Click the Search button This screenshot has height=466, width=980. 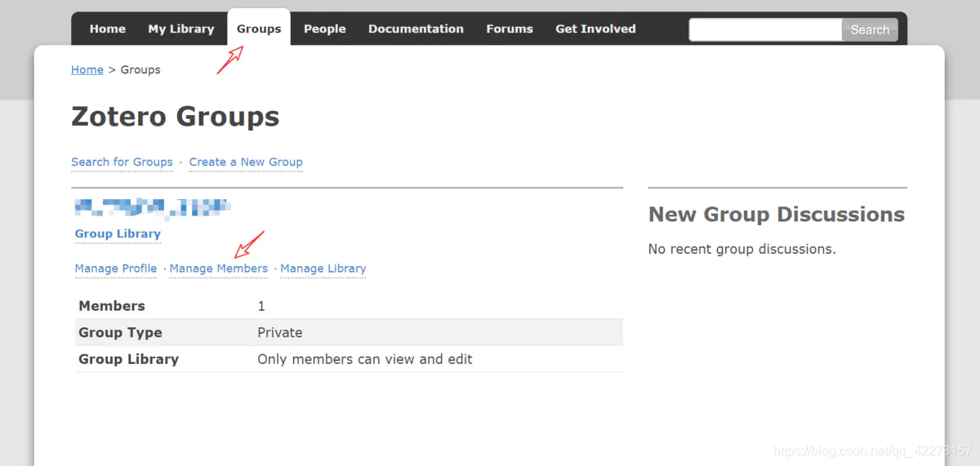pyautogui.click(x=870, y=29)
